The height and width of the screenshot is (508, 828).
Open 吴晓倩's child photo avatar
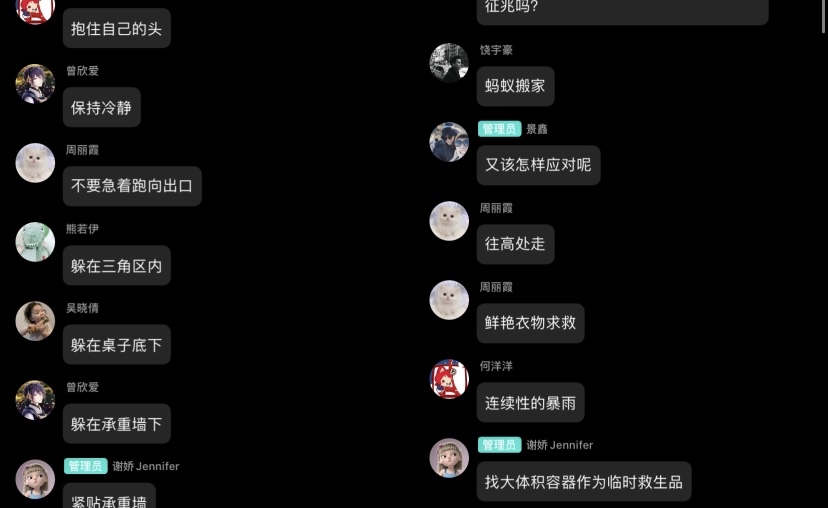[x=35, y=321]
